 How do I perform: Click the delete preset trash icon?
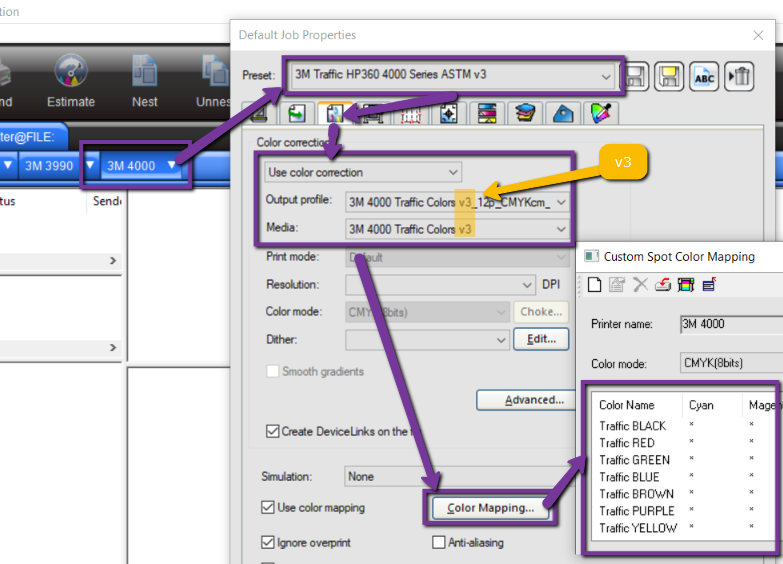click(738, 76)
